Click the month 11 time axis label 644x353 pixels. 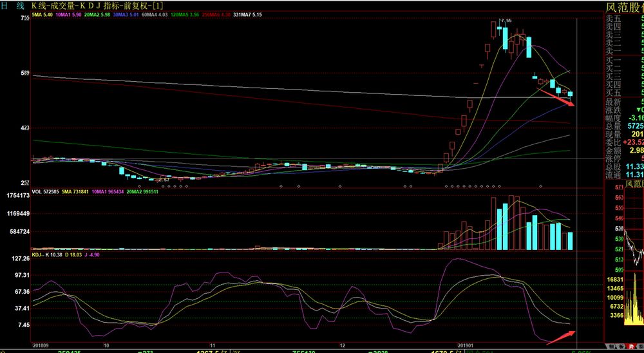[213, 346]
